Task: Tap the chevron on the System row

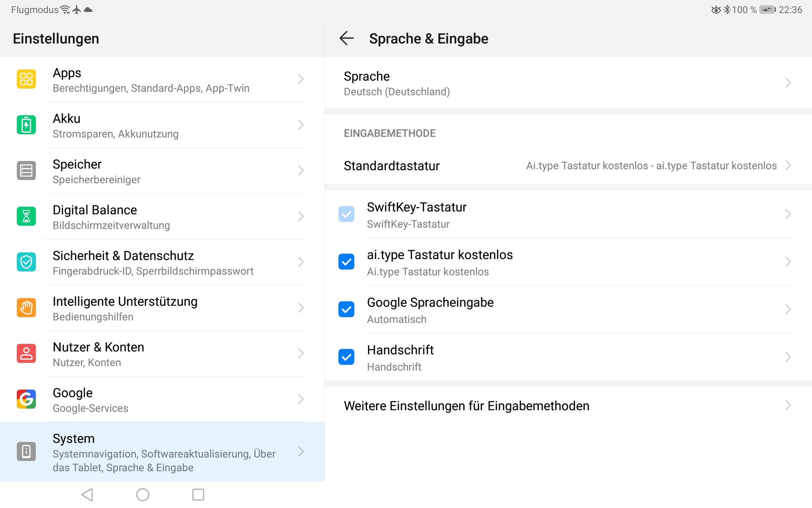Action: point(301,451)
